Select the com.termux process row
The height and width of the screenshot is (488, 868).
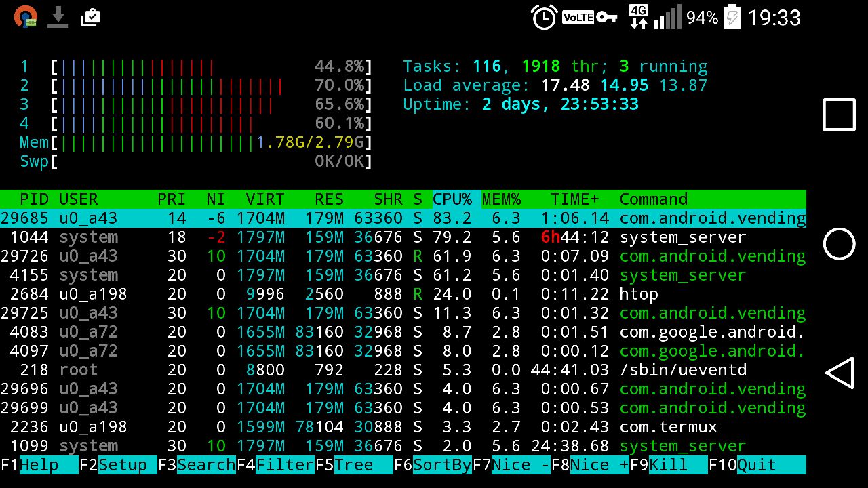(x=403, y=427)
